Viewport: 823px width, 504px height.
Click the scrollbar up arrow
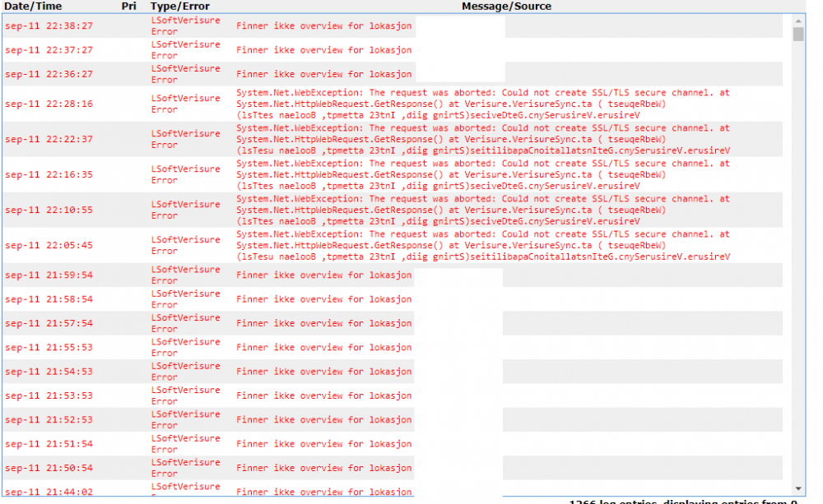point(797,20)
